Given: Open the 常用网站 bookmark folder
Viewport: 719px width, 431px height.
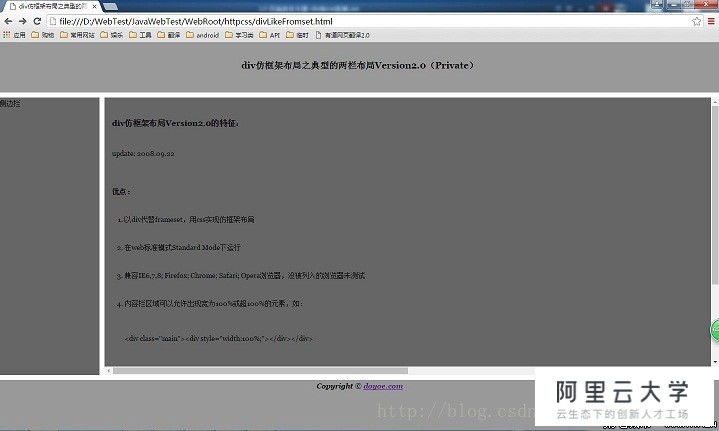Looking at the screenshot, I should click(77, 35).
